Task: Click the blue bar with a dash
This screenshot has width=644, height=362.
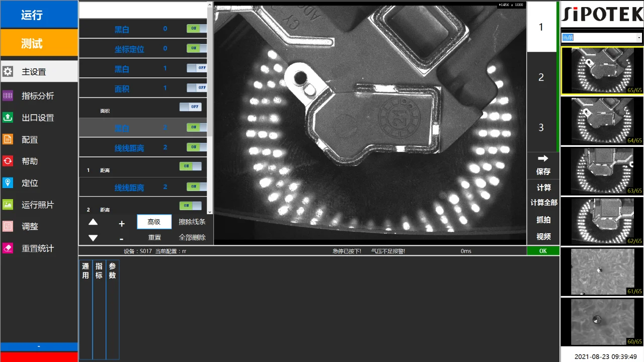Action: pyautogui.click(x=39, y=346)
